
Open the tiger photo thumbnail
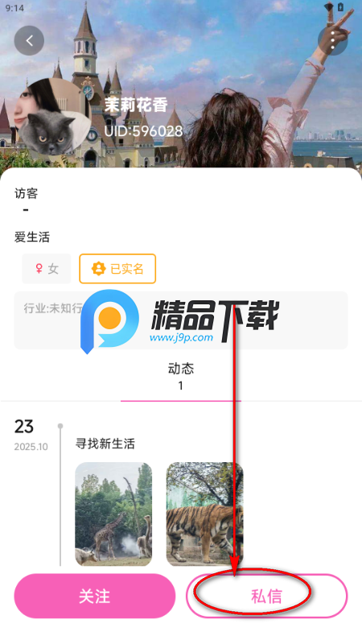point(205,514)
